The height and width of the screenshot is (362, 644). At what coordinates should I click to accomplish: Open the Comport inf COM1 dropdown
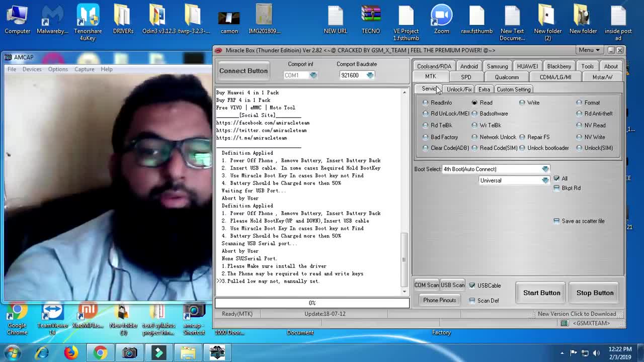tap(313, 75)
